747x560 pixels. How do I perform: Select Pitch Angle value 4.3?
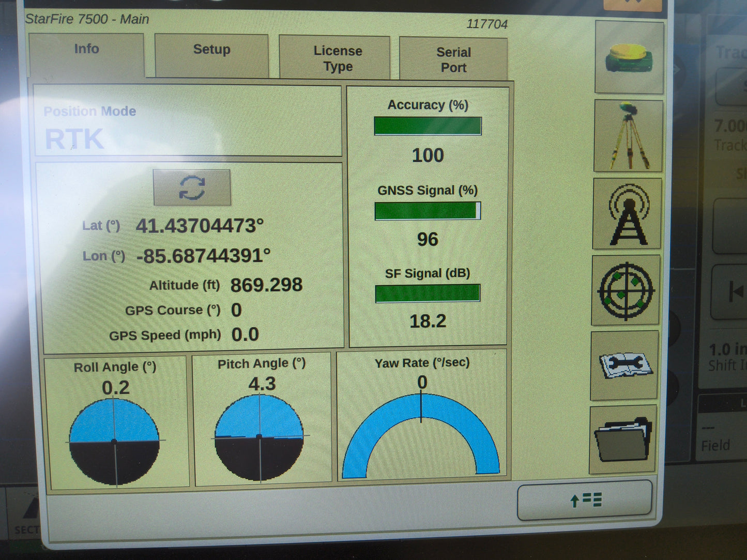click(x=262, y=384)
